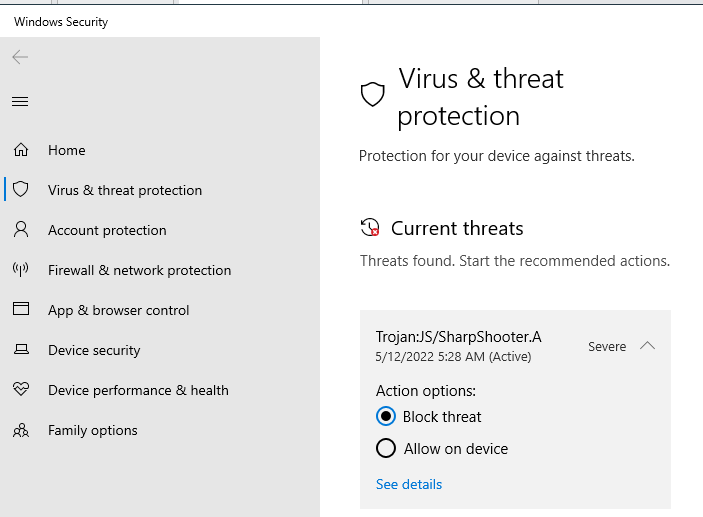Click the Device performance heart icon

[x=20, y=390]
